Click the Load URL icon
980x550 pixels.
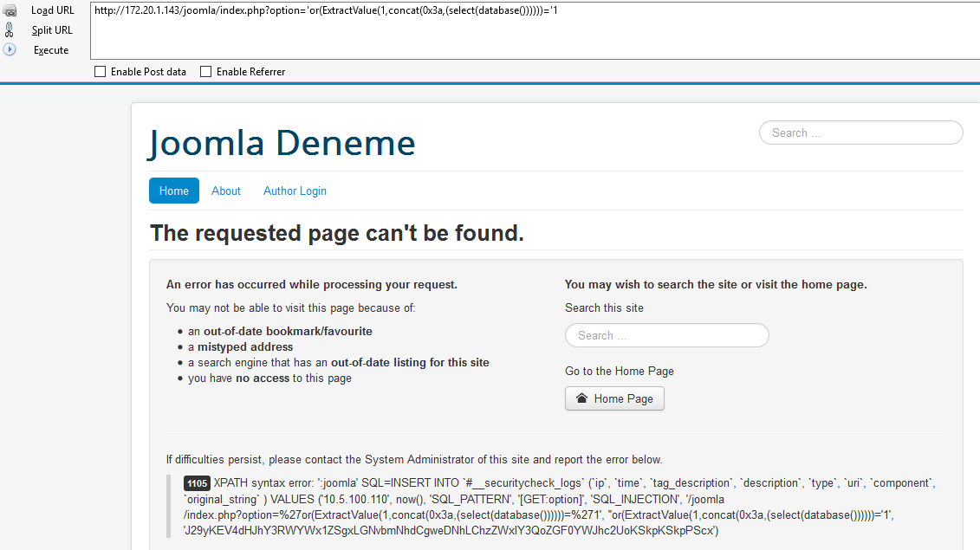coord(10,10)
